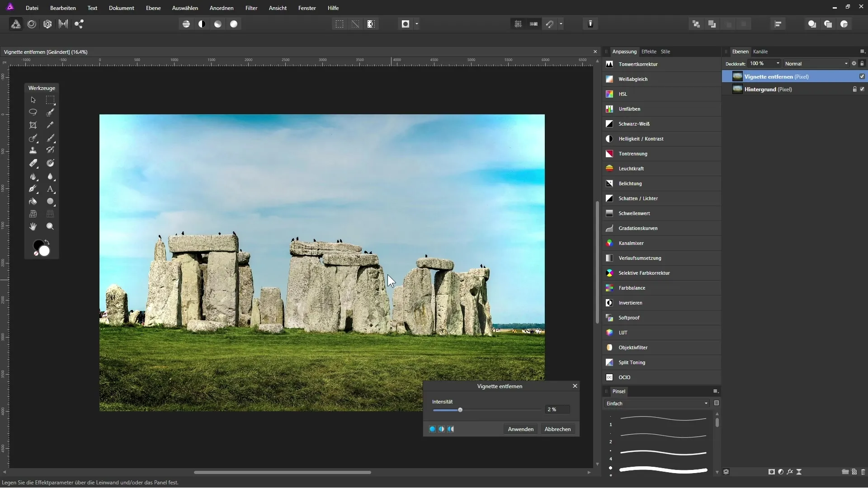Toggle lock on Hintergrund layer
The image size is (868, 488).
pyautogui.click(x=854, y=89)
